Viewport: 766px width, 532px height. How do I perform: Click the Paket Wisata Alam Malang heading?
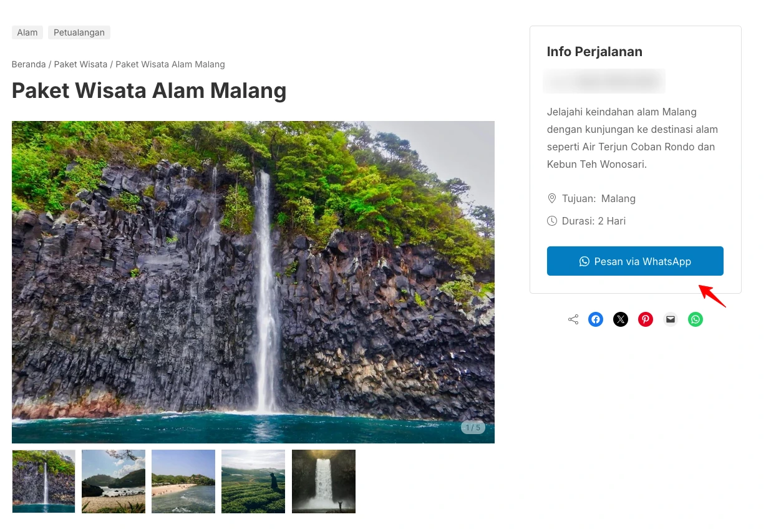(149, 90)
